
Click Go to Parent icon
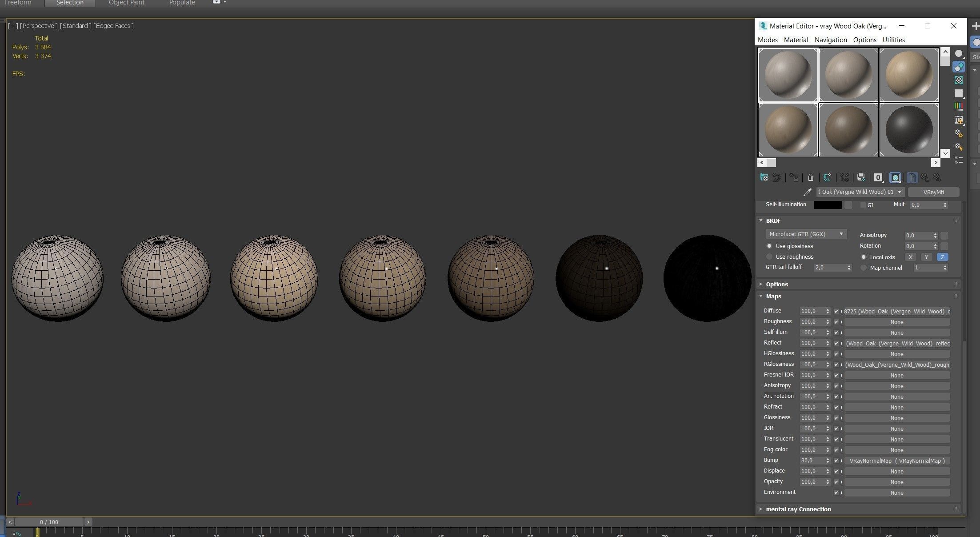click(x=925, y=178)
